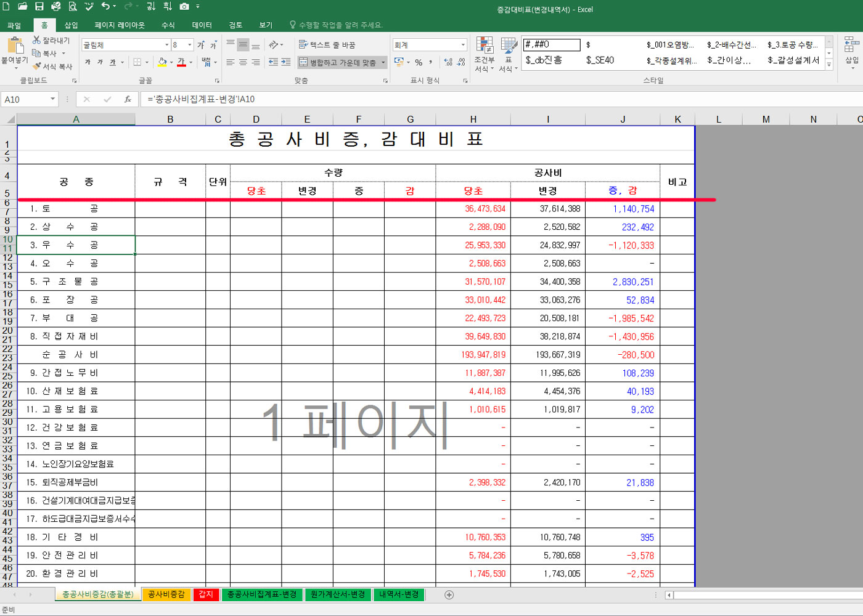This screenshot has width=863, height=616.
Task: Apply the $_db진흥 cell style
Action: point(544,60)
